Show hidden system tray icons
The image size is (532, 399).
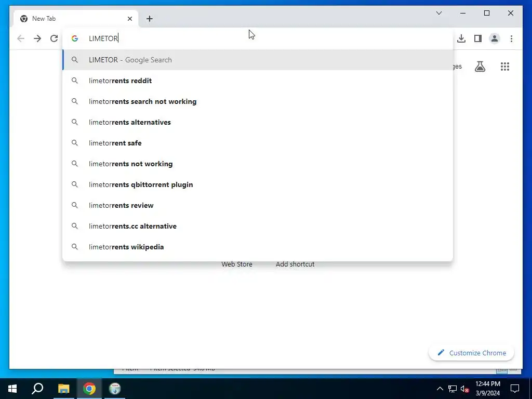click(x=440, y=389)
